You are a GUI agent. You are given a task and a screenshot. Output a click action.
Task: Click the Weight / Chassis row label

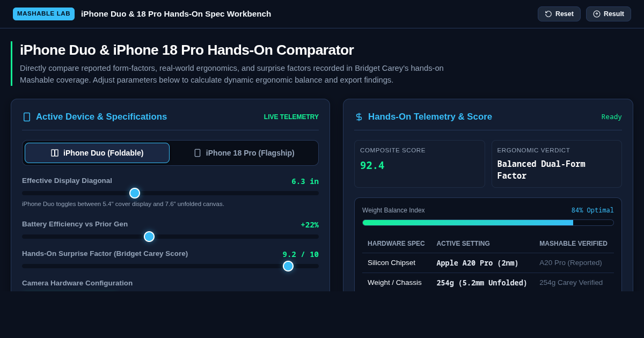pyautogui.click(x=394, y=283)
